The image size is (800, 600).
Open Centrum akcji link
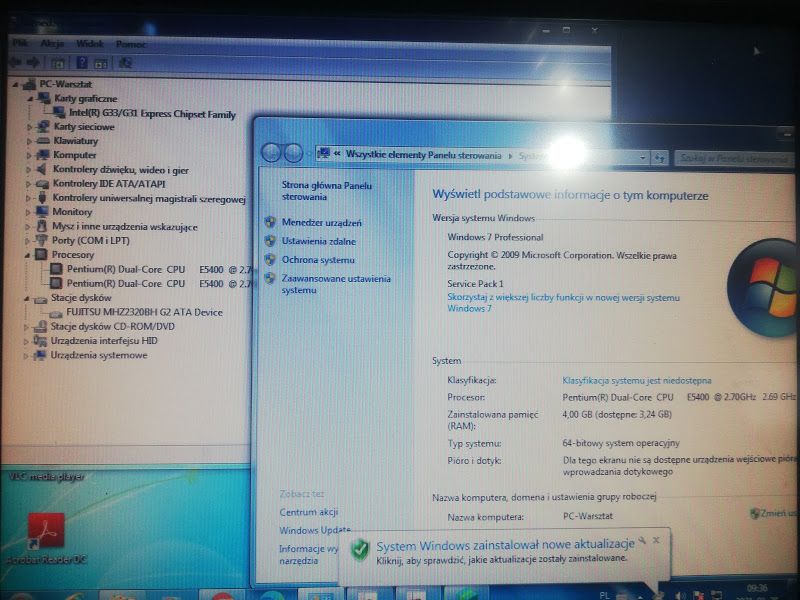pyautogui.click(x=309, y=512)
